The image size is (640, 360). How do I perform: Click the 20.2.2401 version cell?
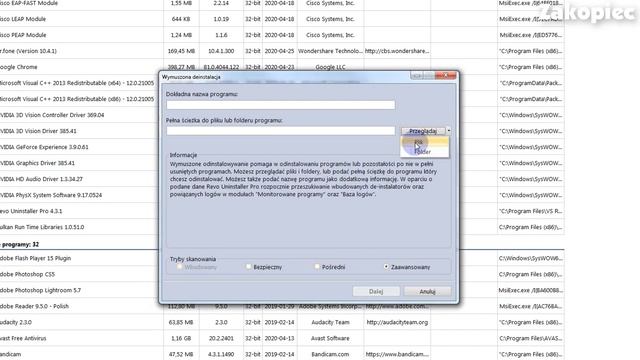(x=221, y=338)
